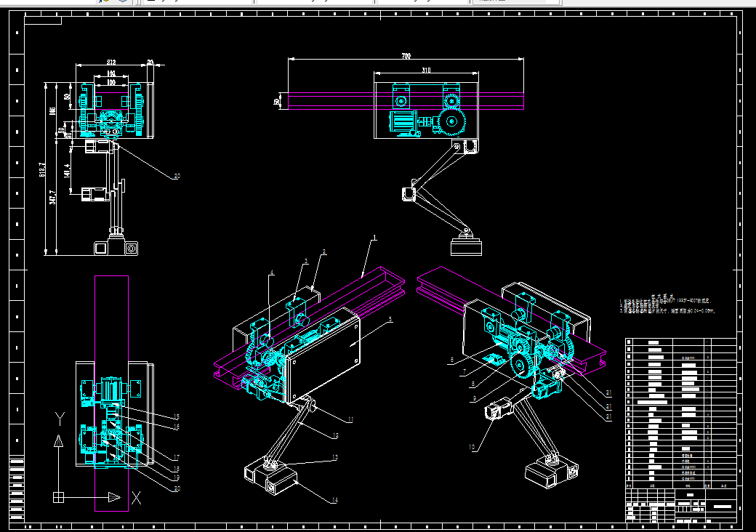This screenshot has width=756, height=532.
Task: Pick part balloon number 8
Action: click(473, 384)
